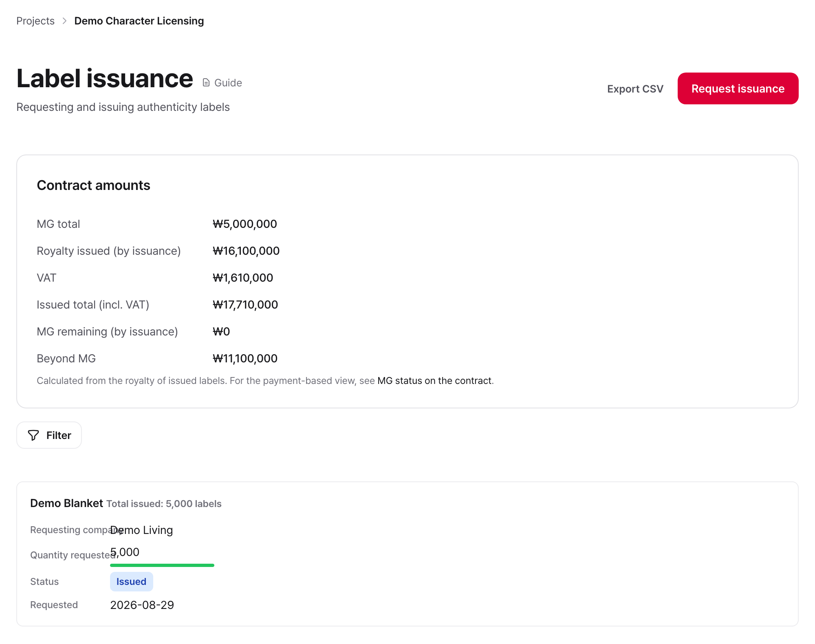Select Beyond MG value ₩11,100,000
The width and height of the screenshot is (815, 644).
[x=245, y=359]
